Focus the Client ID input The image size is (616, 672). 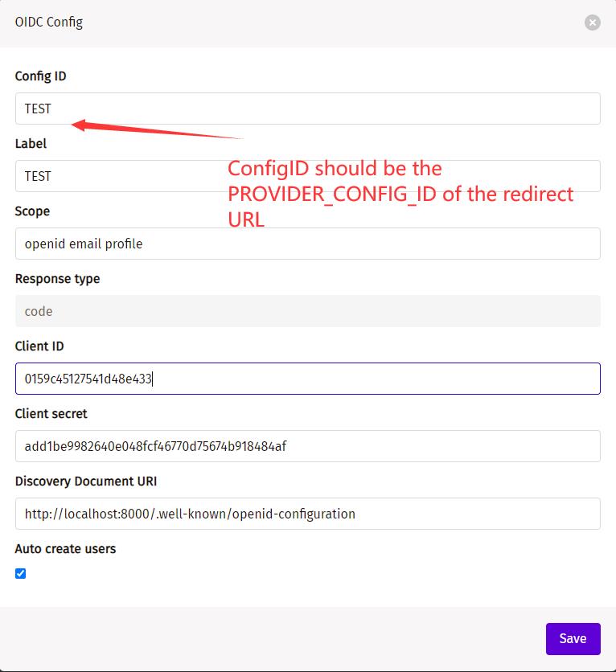coord(307,379)
